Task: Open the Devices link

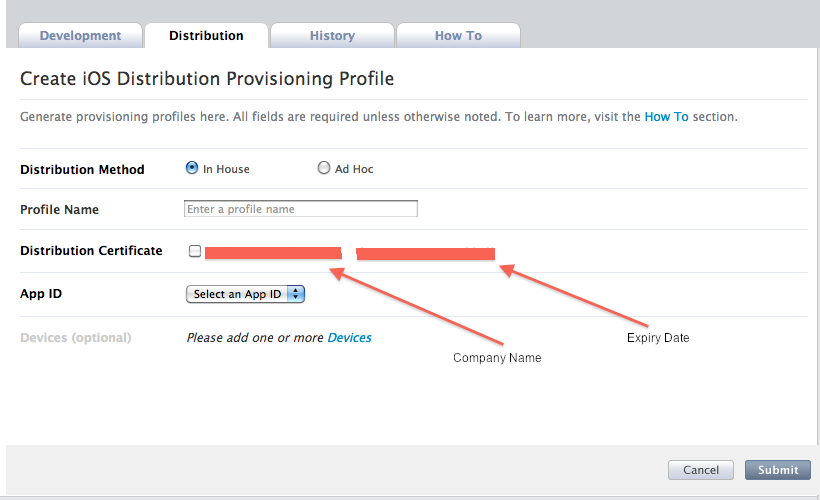Action: tap(349, 338)
